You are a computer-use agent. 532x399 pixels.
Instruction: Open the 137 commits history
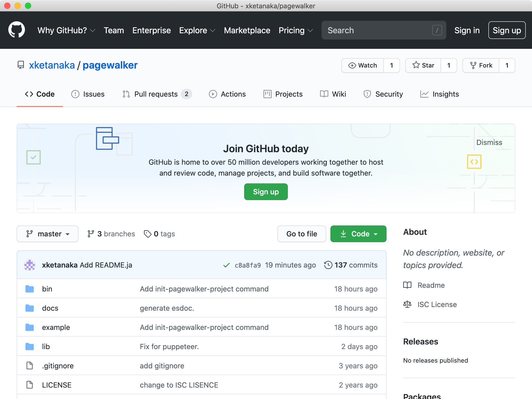[351, 265]
